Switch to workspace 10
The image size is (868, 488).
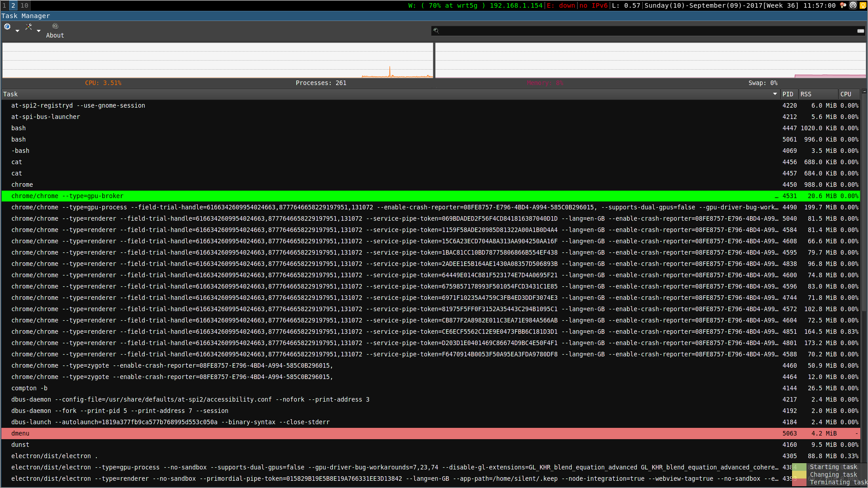24,5
